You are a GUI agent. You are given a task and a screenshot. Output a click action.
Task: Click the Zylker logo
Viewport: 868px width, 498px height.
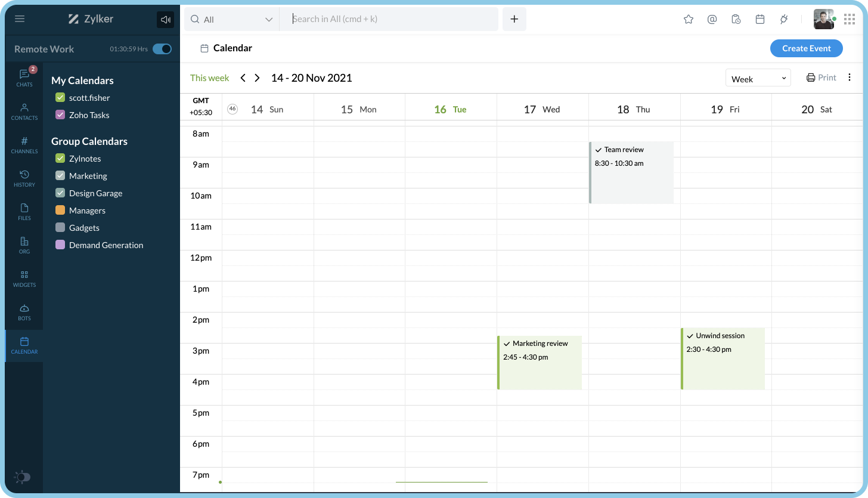pyautogui.click(x=91, y=19)
